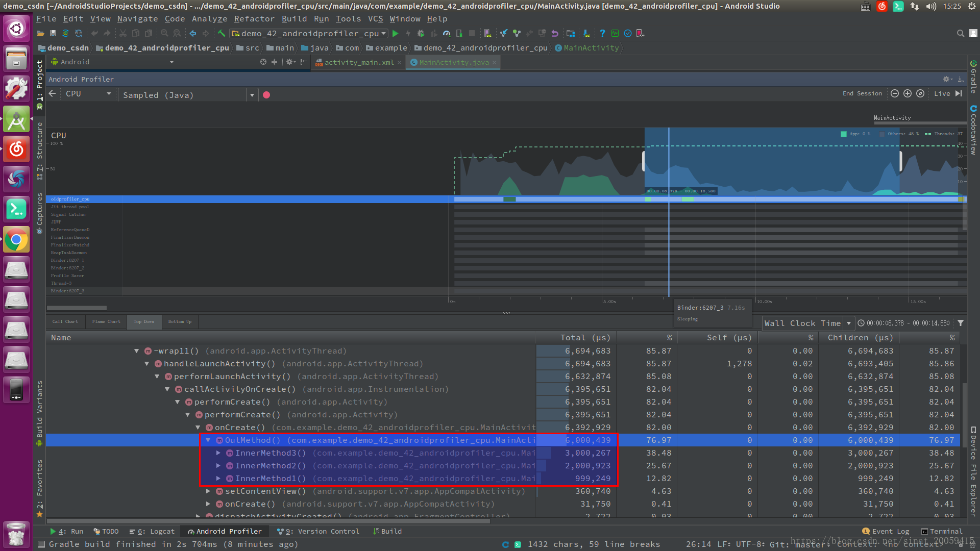Image resolution: width=980 pixels, height=551 pixels.
Task: Start CPU recording with red record button
Action: 266,95
